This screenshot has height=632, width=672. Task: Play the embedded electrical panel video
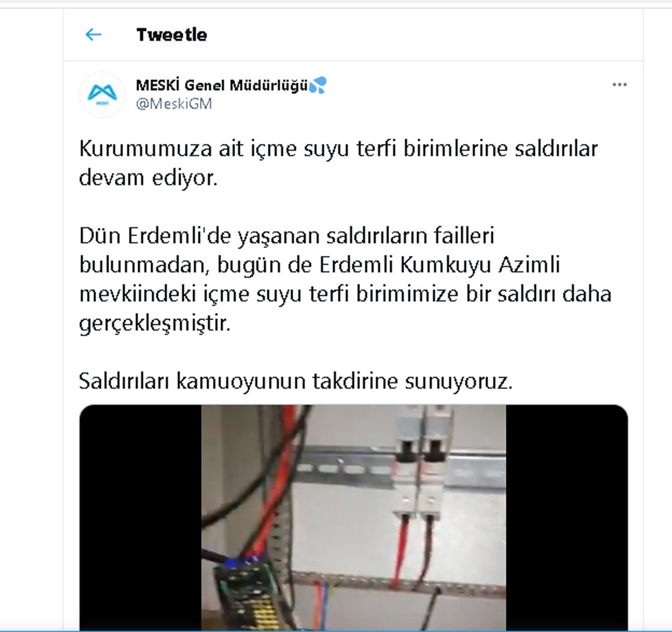(353, 518)
